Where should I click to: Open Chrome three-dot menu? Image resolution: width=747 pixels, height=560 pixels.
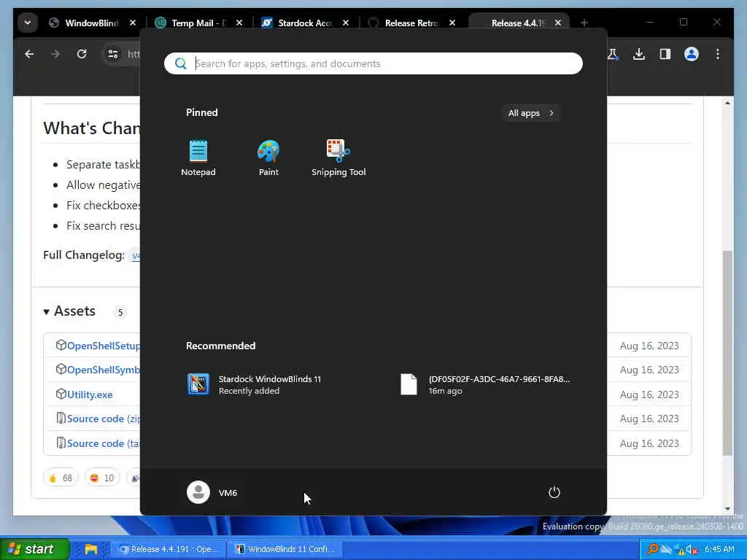[718, 54]
